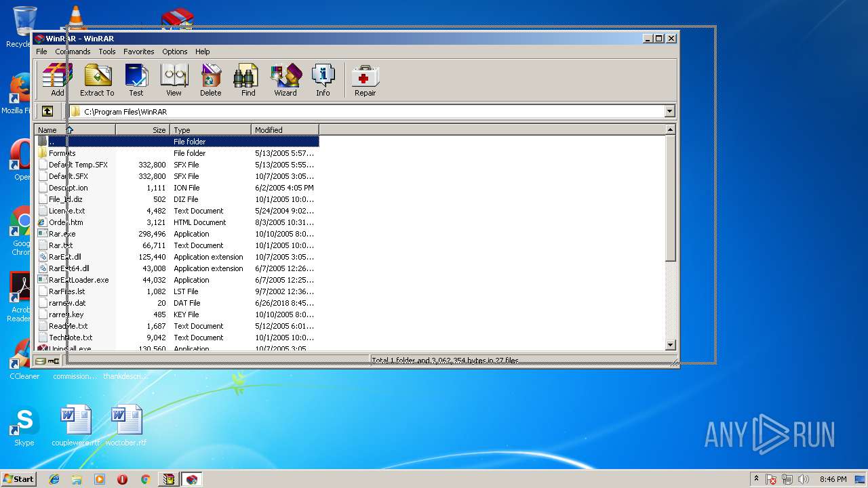The height and width of the screenshot is (488, 868).
Task: Open Windows Media Player in taskbar
Action: pyautogui.click(x=100, y=479)
